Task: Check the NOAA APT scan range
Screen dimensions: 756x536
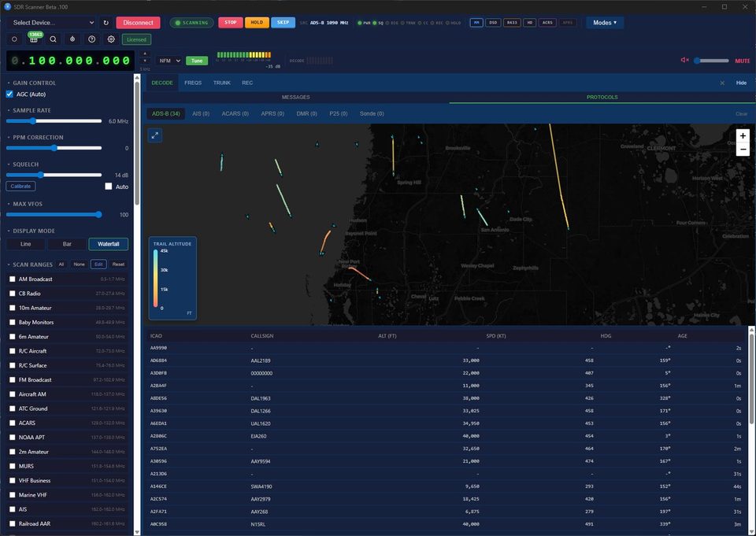Action: [13, 437]
